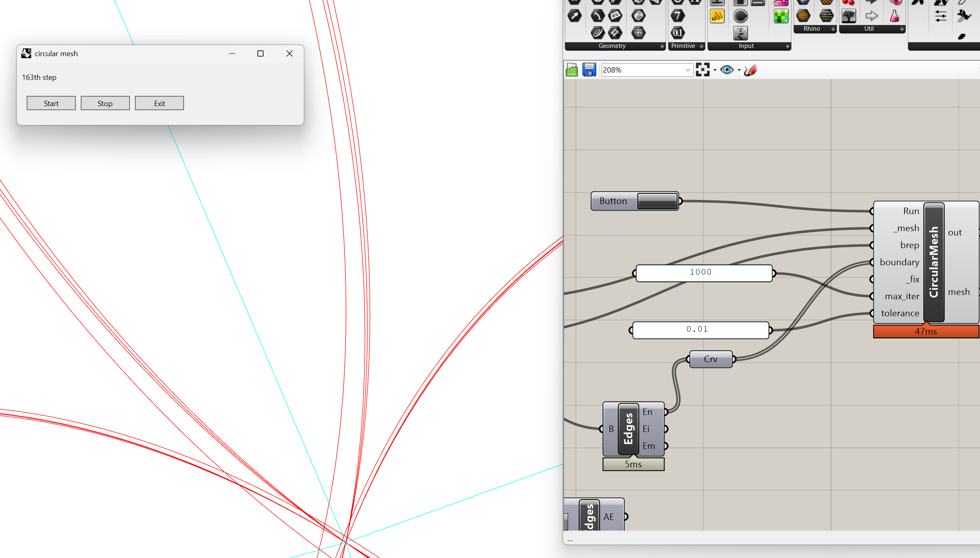Select the orange spiral icon in Rhino panel
This screenshot has height=558, width=980.
point(803,16)
